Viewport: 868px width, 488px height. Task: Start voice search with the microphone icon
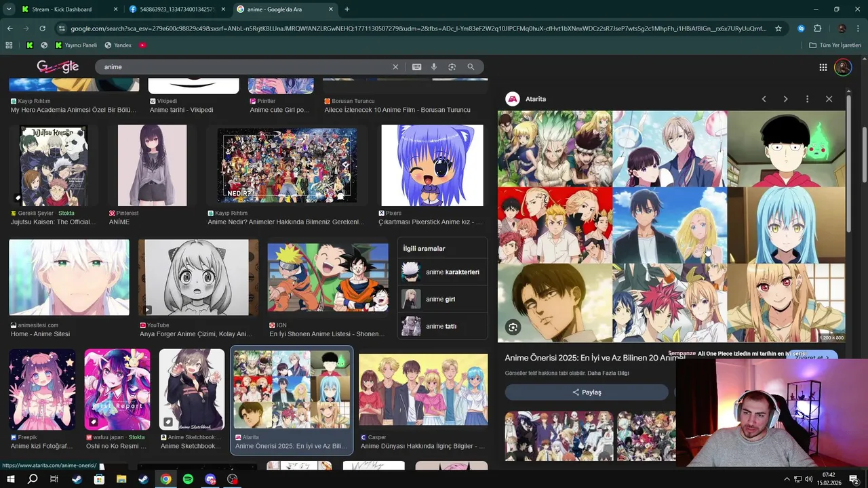pos(434,67)
